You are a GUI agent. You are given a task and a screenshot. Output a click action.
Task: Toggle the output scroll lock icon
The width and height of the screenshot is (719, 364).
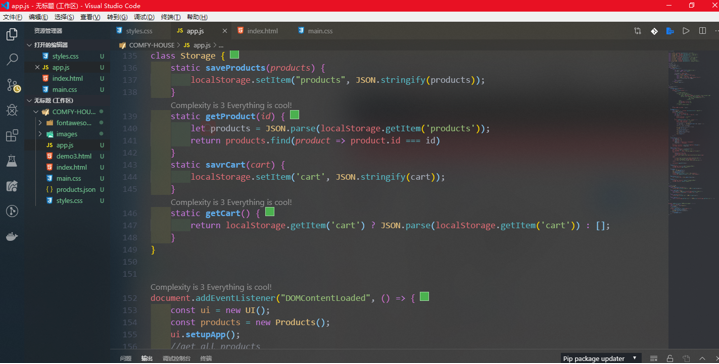click(x=670, y=358)
